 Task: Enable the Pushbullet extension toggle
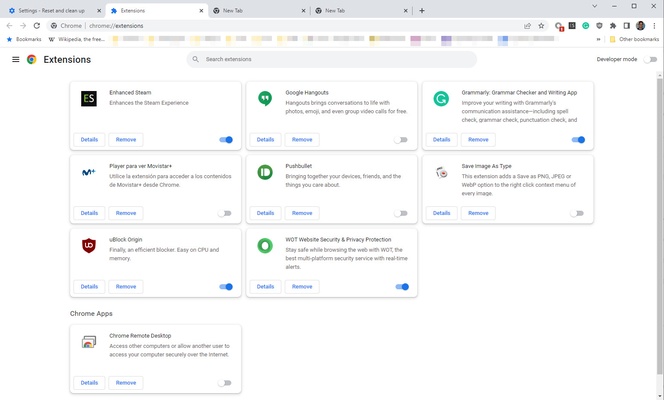tap(401, 213)
